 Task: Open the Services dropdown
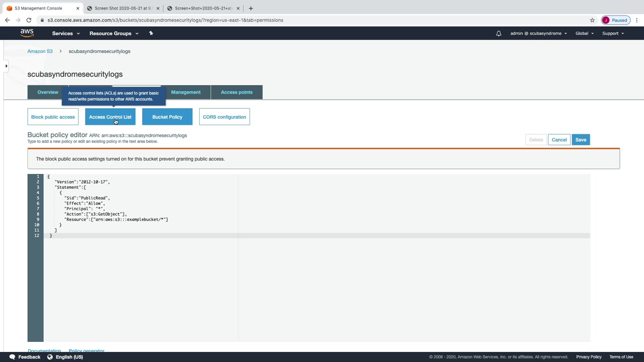point(66,34)
